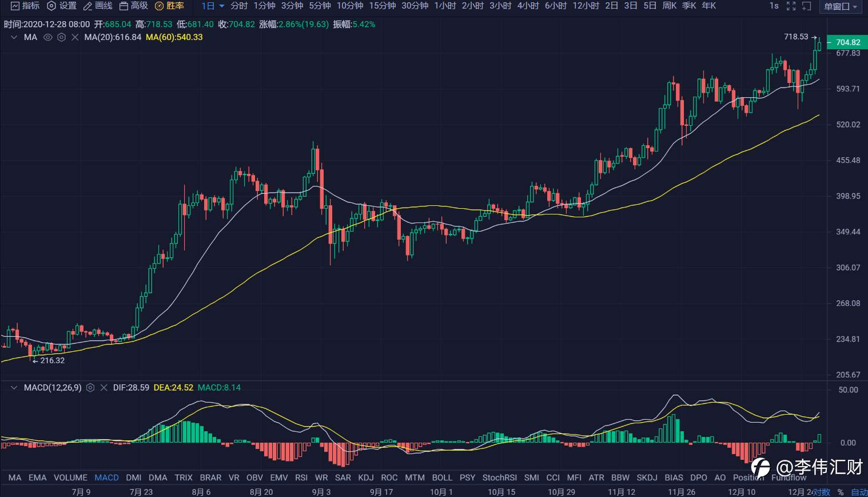The height and width of the screenshot is (497, 868).
Task: Add a new chart window
Action: tap(807, 6)
